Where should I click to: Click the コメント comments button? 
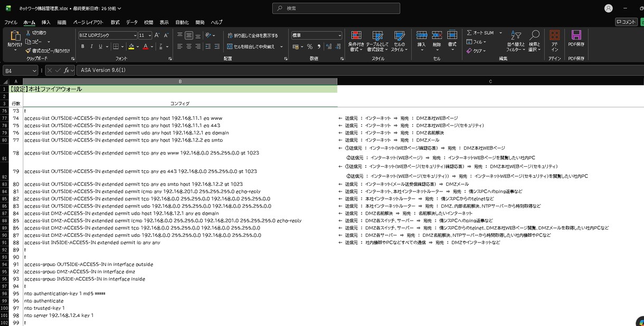[626, 22]
